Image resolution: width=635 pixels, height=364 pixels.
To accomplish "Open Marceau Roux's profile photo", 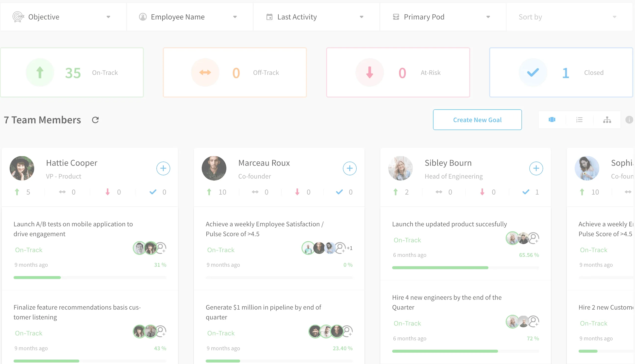I will pyautogui.click(x=214, y=168).
